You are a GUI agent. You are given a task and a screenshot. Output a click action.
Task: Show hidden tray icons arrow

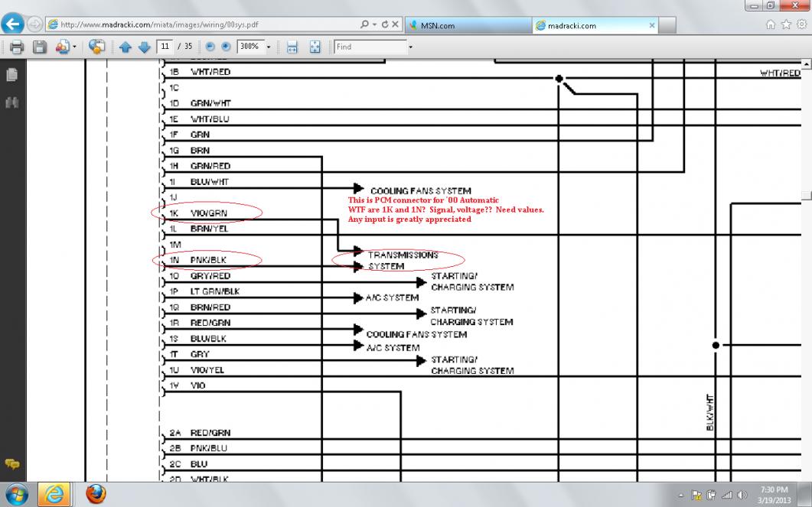[681, 495]
